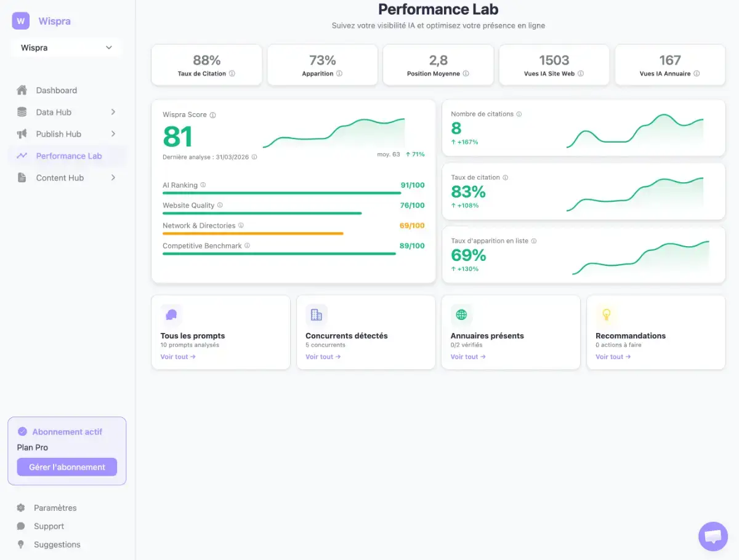
Task: Click the Nombre de citations chart card
Action: (583, 128)
